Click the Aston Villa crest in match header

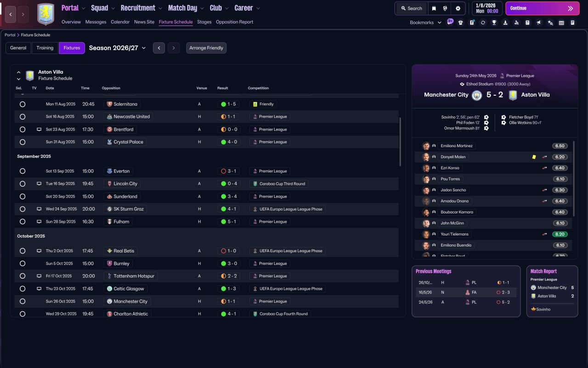(513, 95)
